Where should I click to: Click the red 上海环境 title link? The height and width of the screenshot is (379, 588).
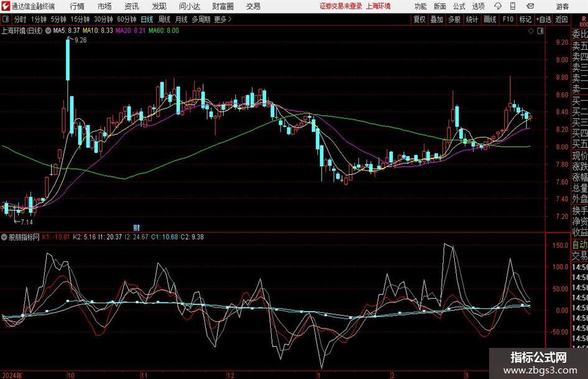[x=378, y=6]
